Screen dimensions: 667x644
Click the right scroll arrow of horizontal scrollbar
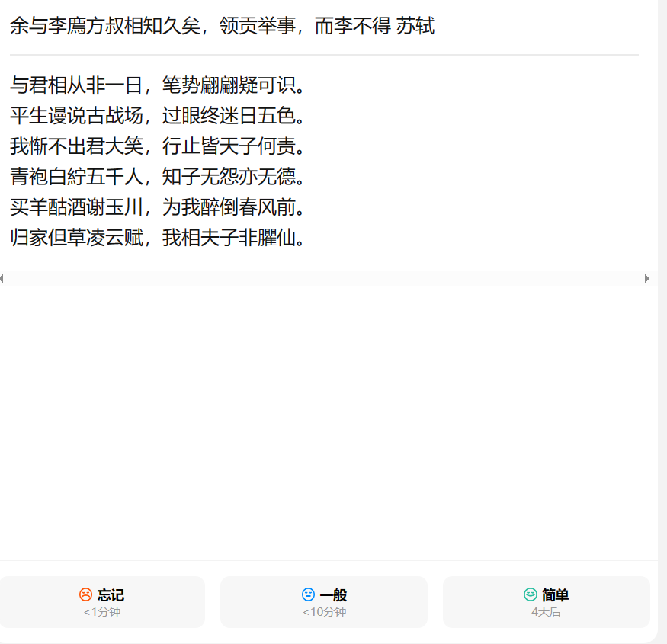[647, 279]
